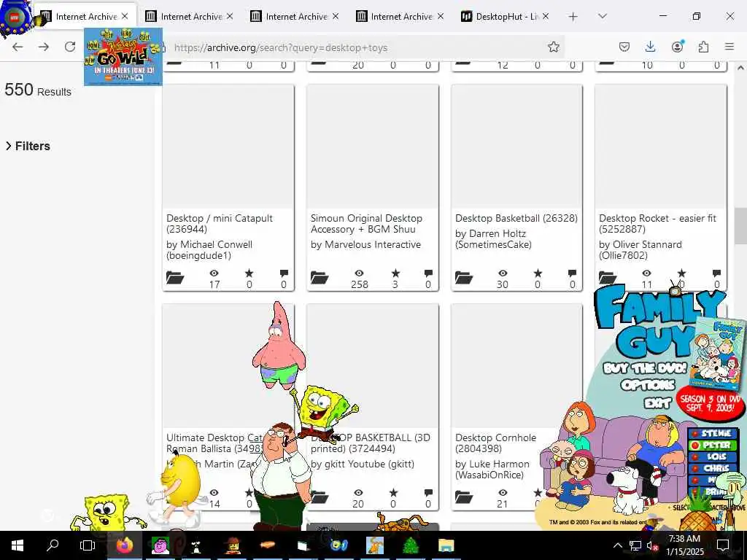Open Simoun Original Desktop Accessory + BGM Shuu
The image size is (747, 560).
366,223
